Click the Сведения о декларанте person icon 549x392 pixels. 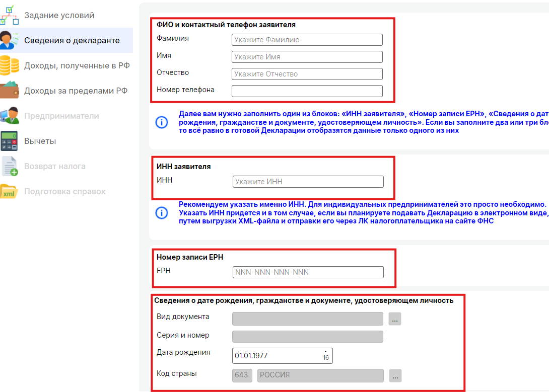[x=9, y=40]
